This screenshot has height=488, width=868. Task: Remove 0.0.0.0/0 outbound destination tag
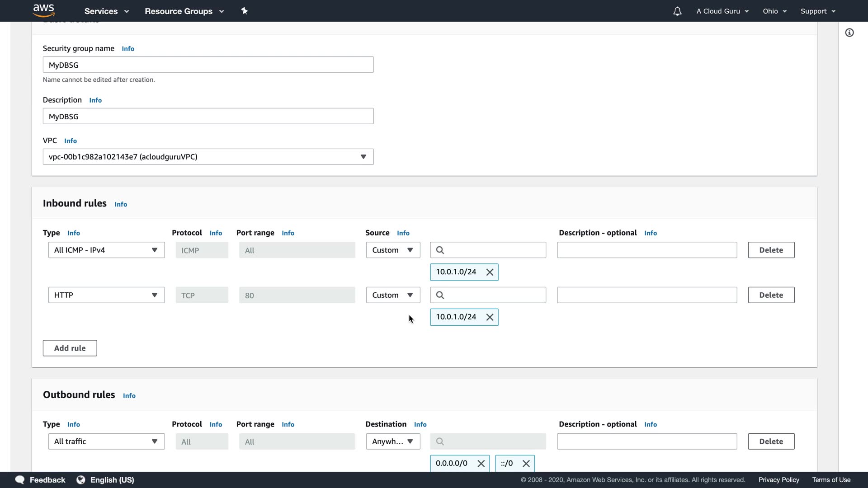point(481,464)
